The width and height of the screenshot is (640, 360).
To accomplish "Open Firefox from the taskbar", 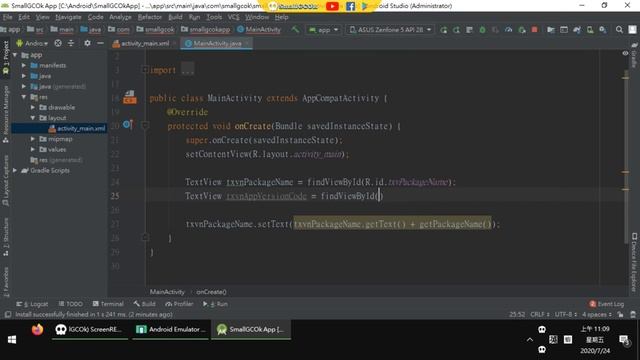I will point(38,330).
